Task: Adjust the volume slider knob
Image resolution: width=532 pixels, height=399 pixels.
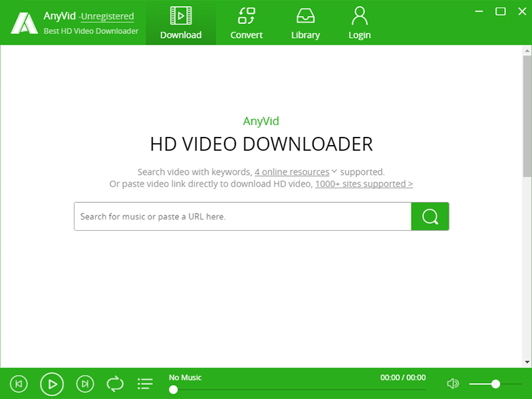Action: 495,384
